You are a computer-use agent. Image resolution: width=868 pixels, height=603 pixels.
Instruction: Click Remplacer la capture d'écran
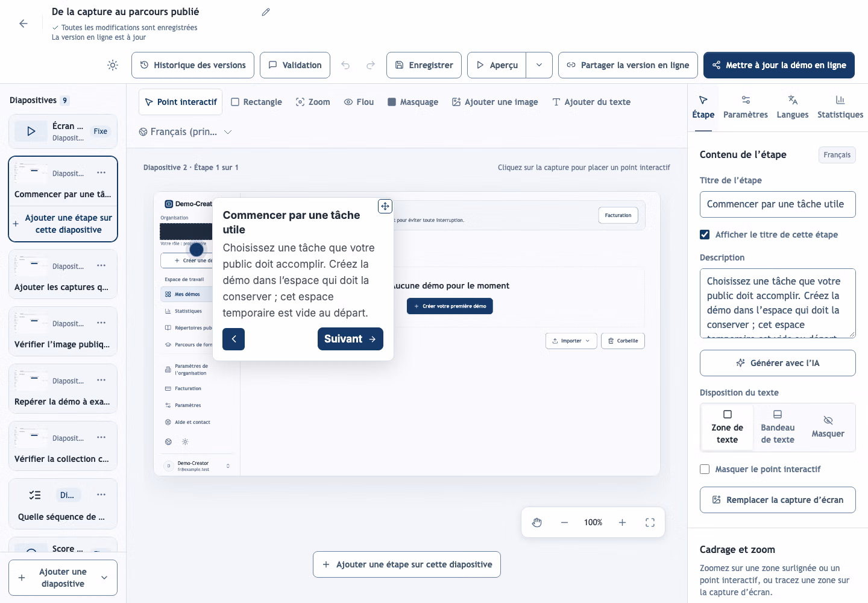point(778,500)
